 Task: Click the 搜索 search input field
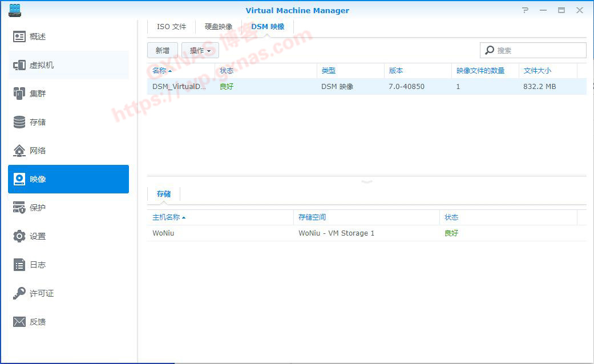click(x=539, y=50)
